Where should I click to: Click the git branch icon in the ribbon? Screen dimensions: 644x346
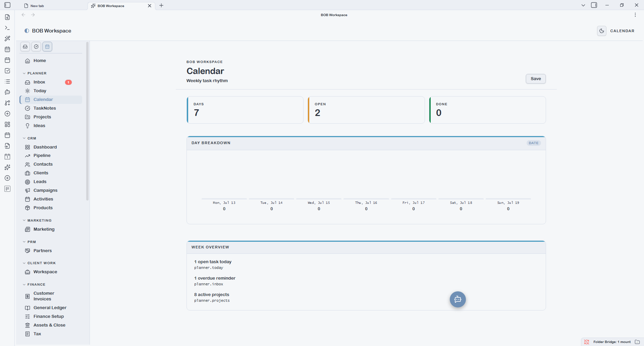tap(7, 103)
